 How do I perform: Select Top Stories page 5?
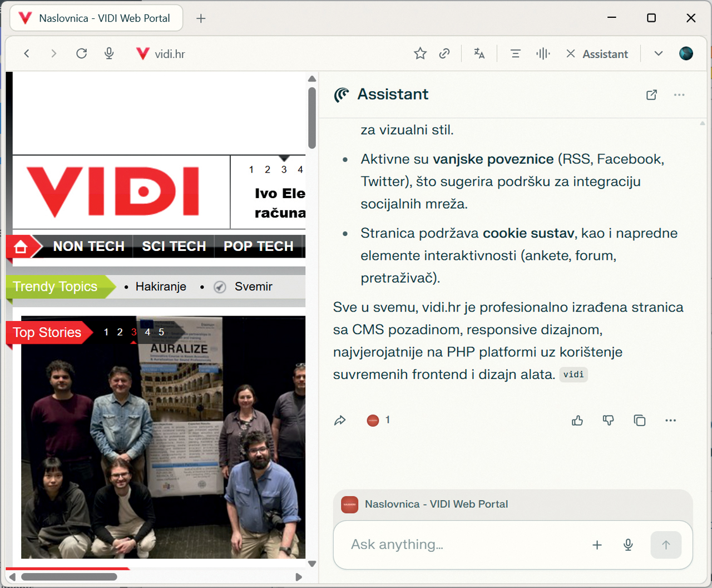click(161, 332)
